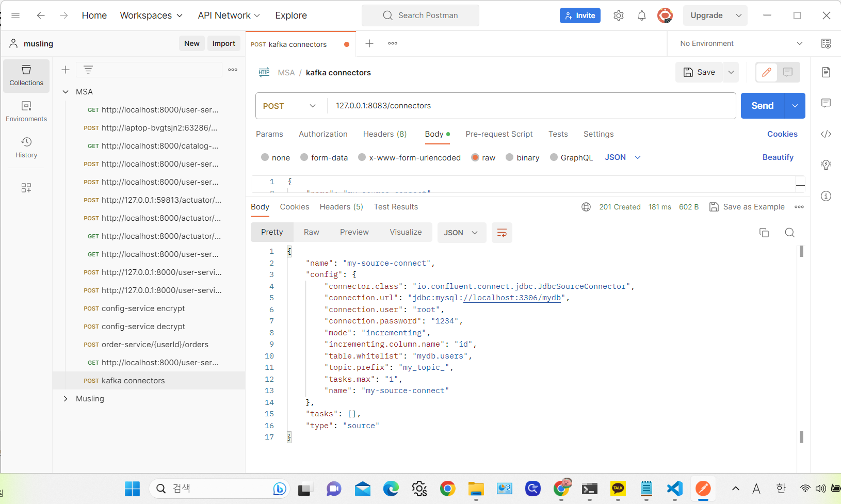
Task: Select the none body type
Action: (x=265, y=157)
